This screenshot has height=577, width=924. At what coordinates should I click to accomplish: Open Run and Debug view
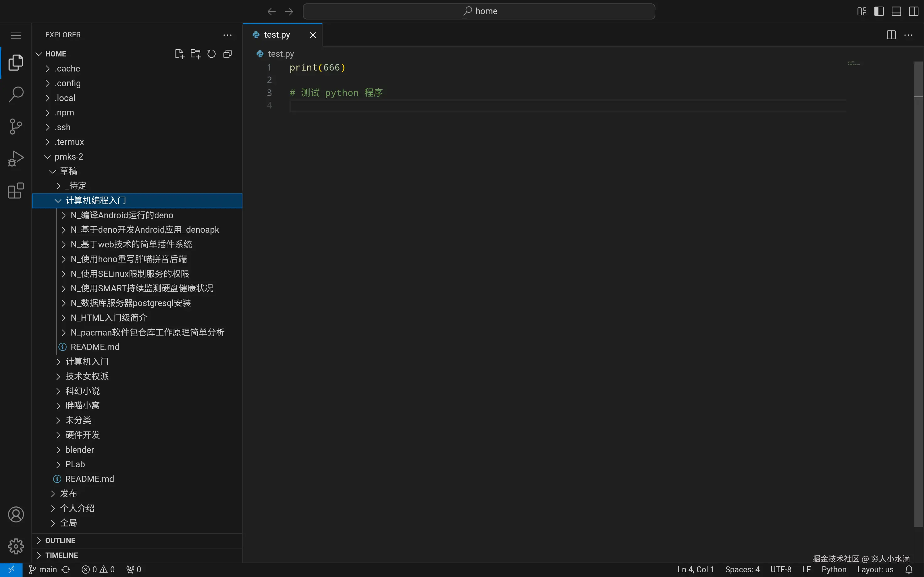(x=16, y=158)
